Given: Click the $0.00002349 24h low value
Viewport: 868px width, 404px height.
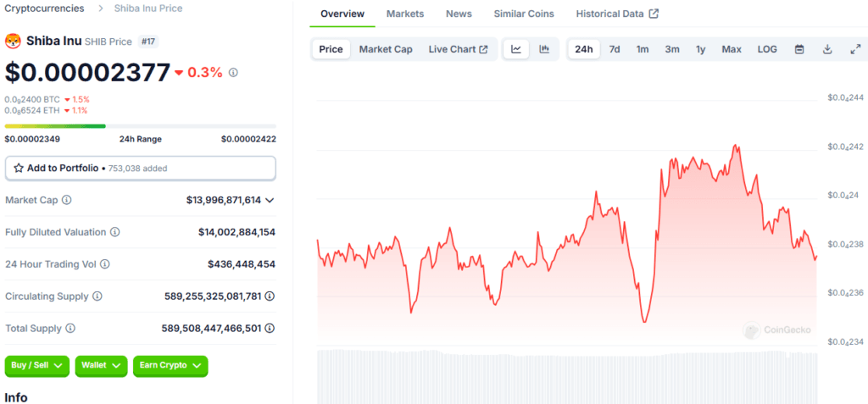Looking at the screenshot, I should tap(32, 139).
